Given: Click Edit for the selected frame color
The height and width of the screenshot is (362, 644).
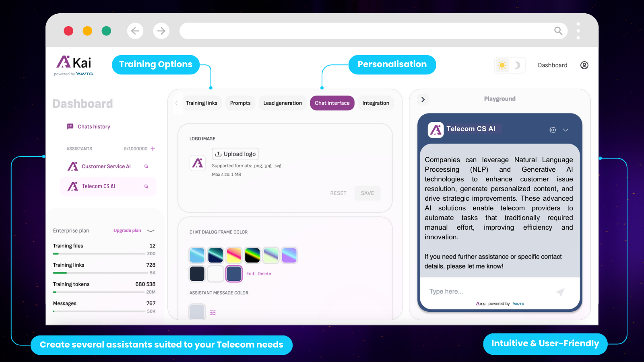Looking at the screenshot, I should (x=250, y=274).
